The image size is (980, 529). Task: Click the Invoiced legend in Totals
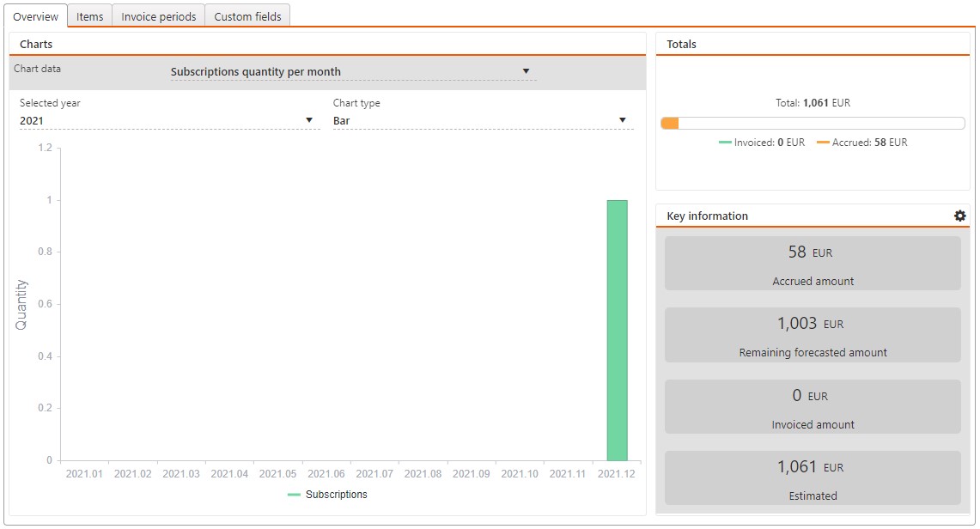762,143
